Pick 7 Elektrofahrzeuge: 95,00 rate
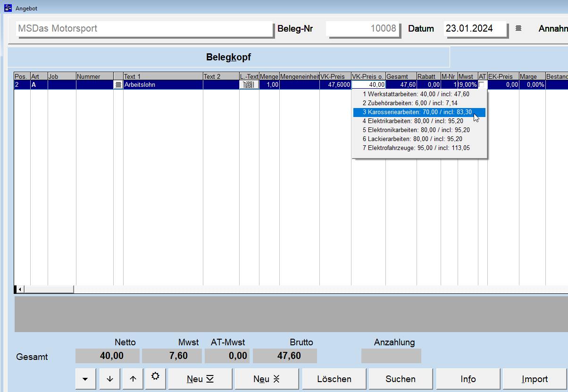 419,148
